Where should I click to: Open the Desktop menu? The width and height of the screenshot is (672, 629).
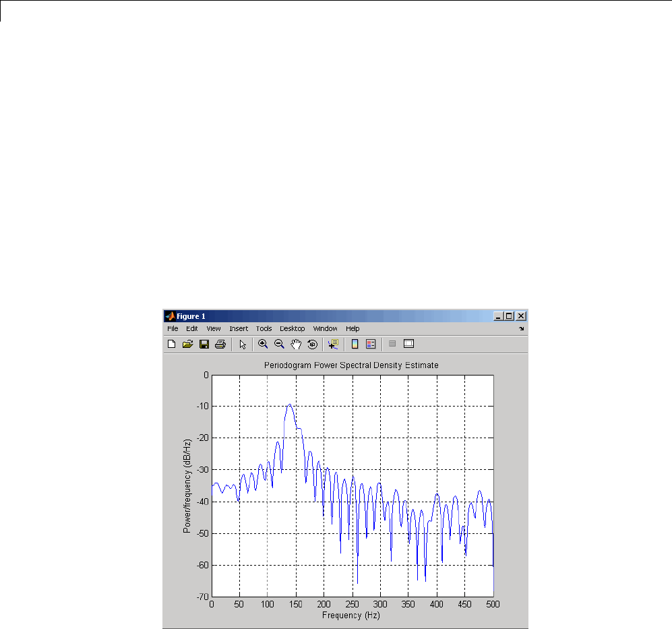tap(293, 329)
